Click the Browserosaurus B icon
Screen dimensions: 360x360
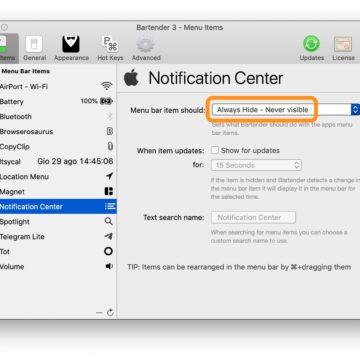tap(110, 131)
